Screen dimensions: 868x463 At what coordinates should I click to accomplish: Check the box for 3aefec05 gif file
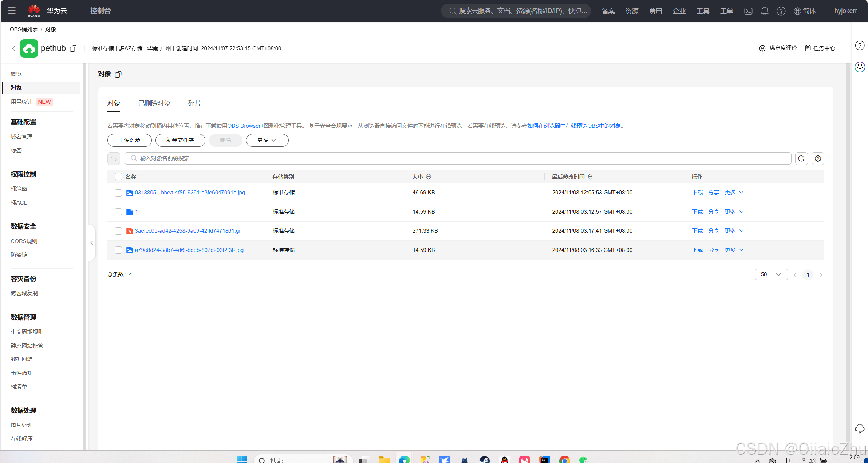(x=118, y=231)
